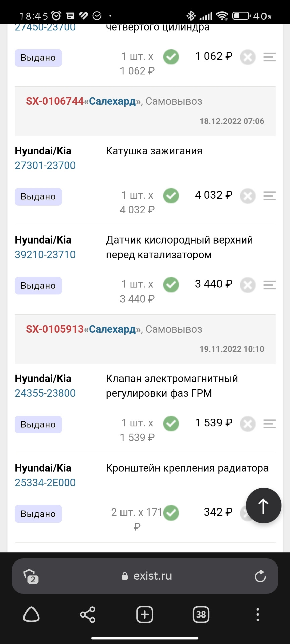Tap the refresh icon in browser address bar

coord(261,576)
